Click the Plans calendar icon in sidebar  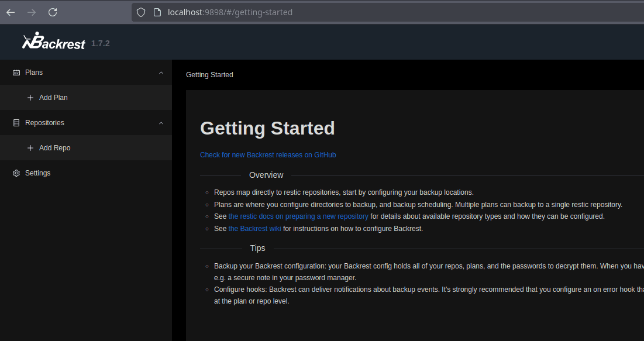[16, 73]
